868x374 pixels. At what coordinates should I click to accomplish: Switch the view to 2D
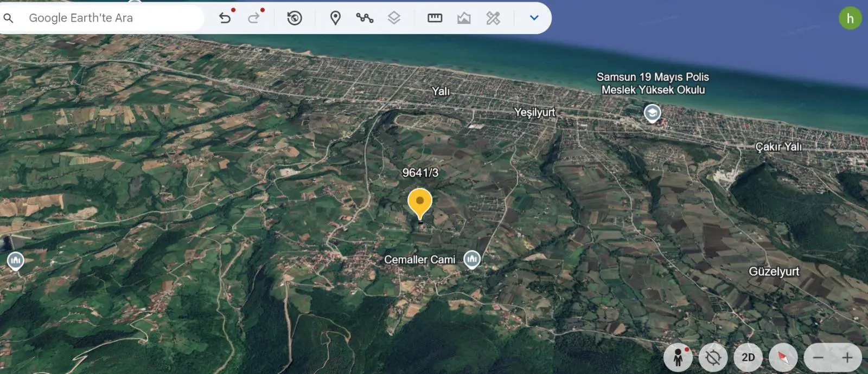(x=748, y=357)
